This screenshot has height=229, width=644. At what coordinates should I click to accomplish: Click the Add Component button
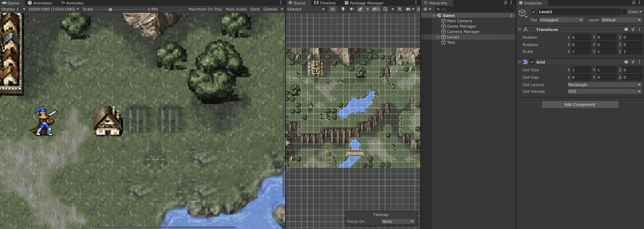[580, 105]
